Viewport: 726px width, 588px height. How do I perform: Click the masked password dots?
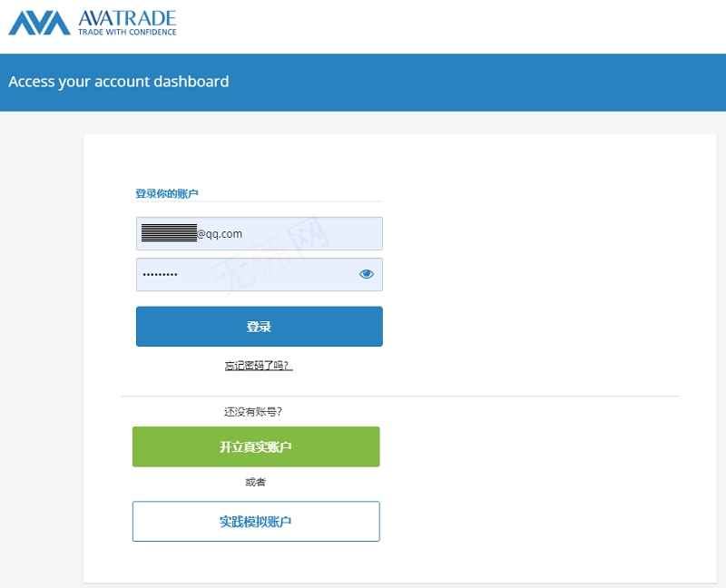161,274
